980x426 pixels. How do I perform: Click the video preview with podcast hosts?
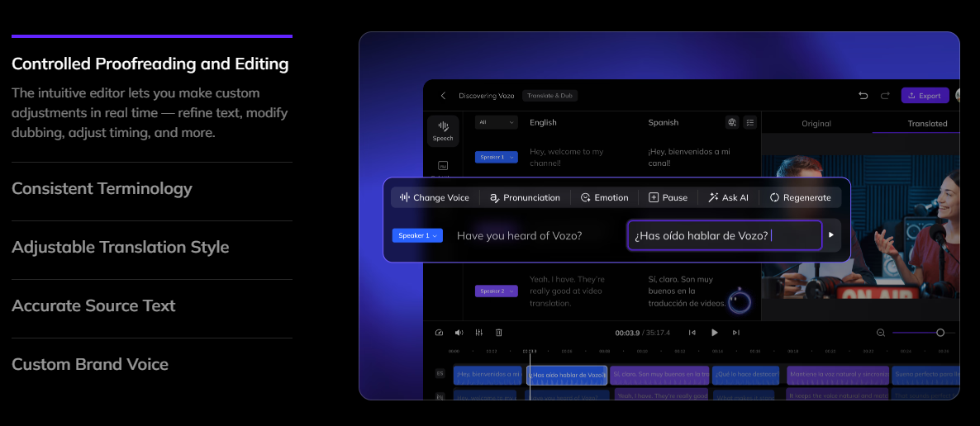(861, 226)
